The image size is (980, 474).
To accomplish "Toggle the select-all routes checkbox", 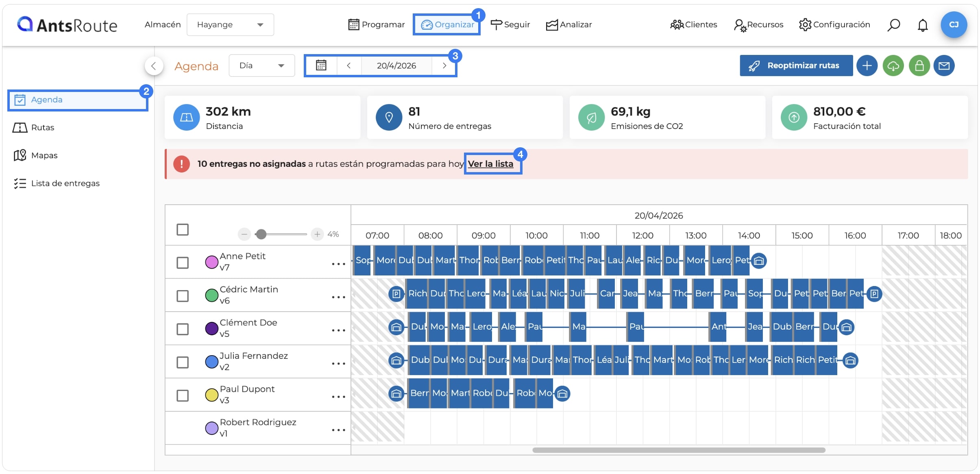I will click(x=183, y=229).
